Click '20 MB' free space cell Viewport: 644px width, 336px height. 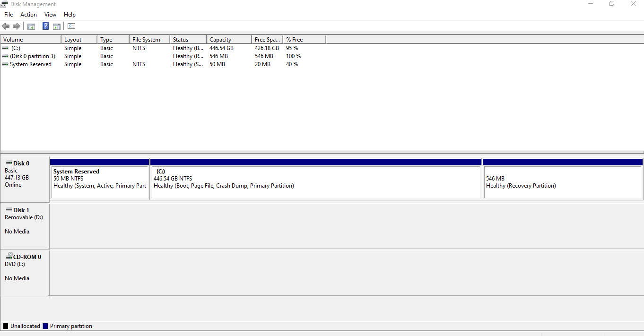click(262, 64)
